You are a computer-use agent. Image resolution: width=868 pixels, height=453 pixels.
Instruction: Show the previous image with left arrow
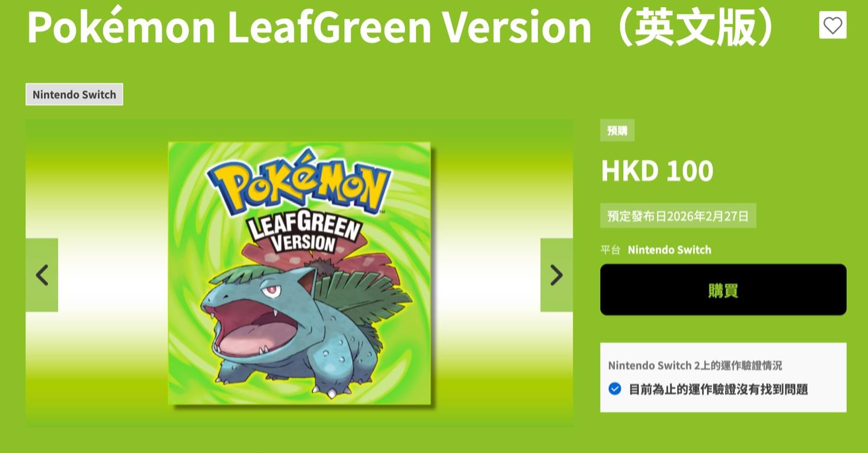point(42,275)
